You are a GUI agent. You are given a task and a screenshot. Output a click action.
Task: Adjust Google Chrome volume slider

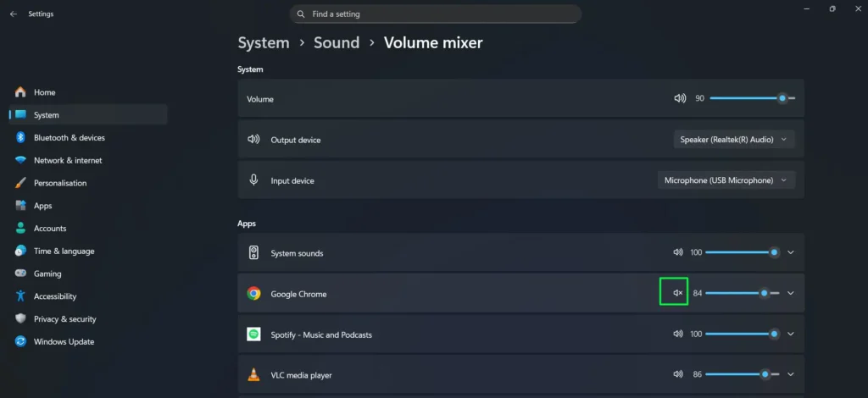click(x=743, y=293)
